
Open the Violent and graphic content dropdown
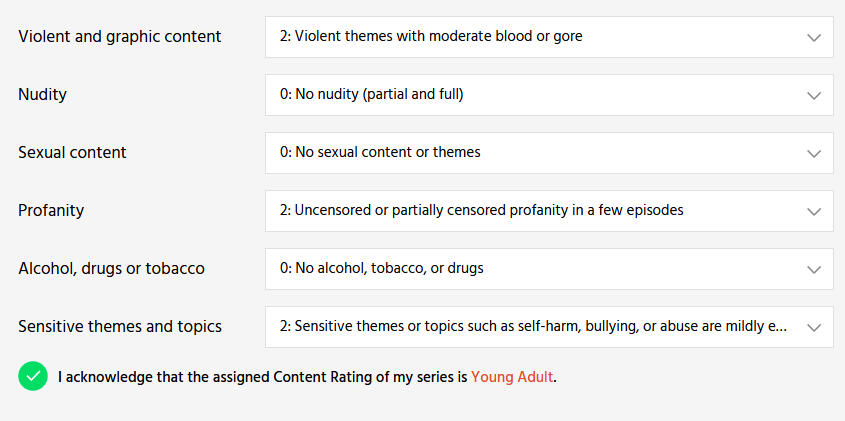(540, 37)
